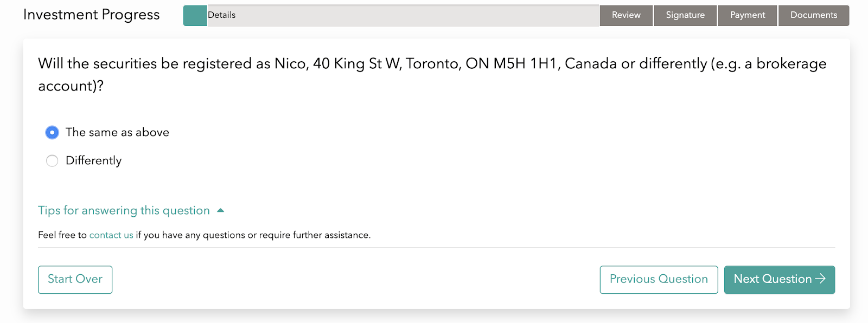This screenshot has height=323, width=868.
Task: Click the Details progress bar label
Action: [x=222, y=15]
